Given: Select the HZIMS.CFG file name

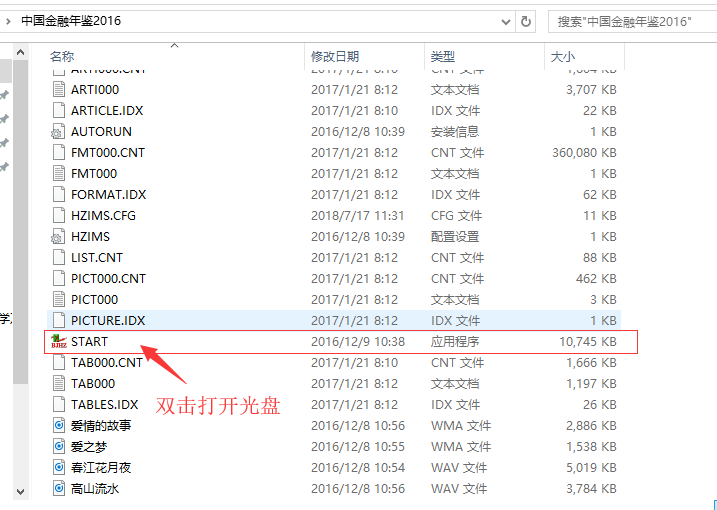Looking at the screenshot, I should pos(103,216).
